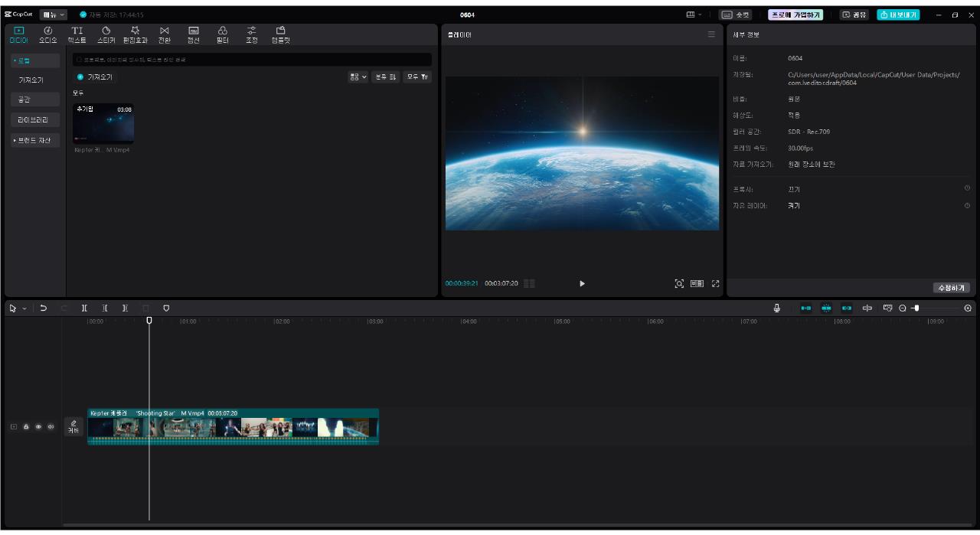Click the Modify (수정하기) button
Viewport: 980px width, 535px height.
tap(952, 288)
